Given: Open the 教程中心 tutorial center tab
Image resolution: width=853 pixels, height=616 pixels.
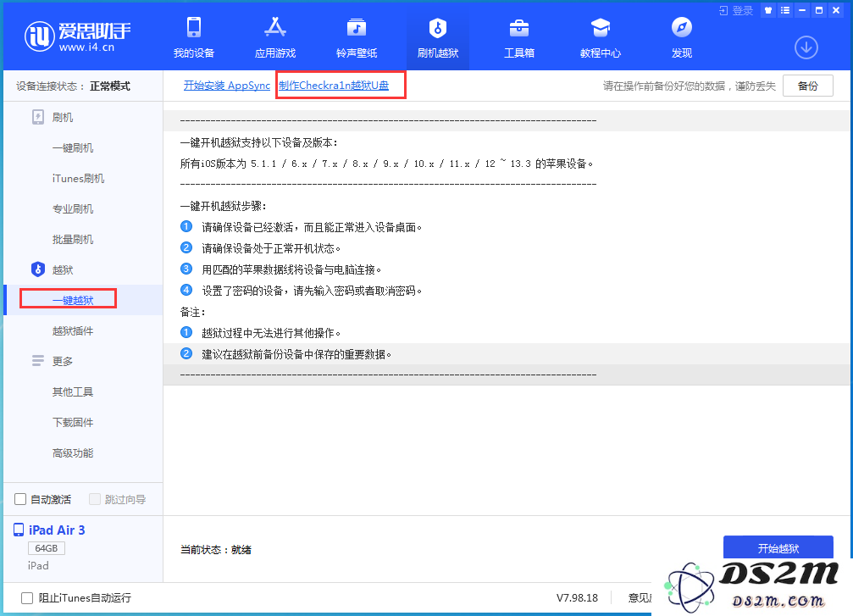Looking at the screenshot, I should pyautogui.click(x=600, y=37).
